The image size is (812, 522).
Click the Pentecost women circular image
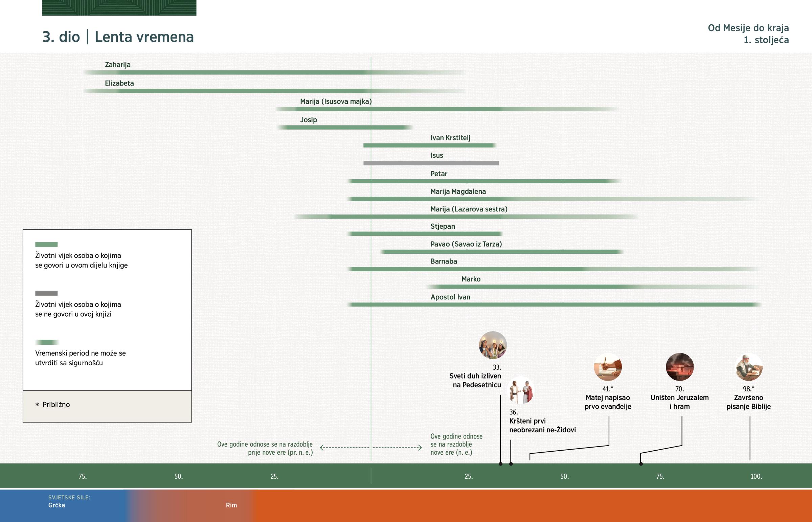[492, 345]
